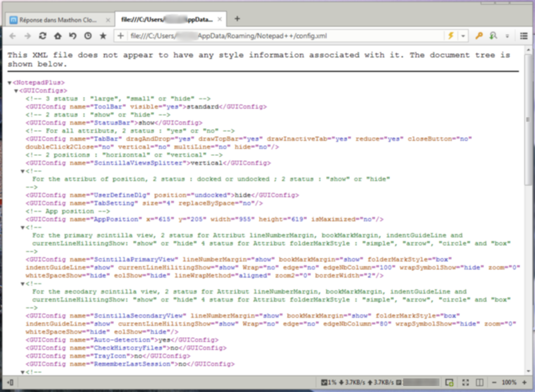Screen dimensions: 535x392
Task: Collapse comment above 'For the secodary scintilla view'
Action: click(x=23, y=284)
